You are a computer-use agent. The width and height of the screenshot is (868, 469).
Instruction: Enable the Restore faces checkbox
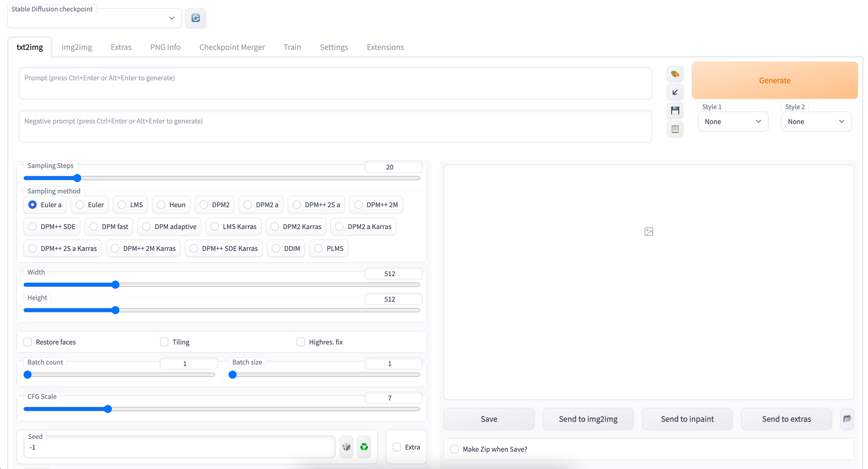[28, 342]
